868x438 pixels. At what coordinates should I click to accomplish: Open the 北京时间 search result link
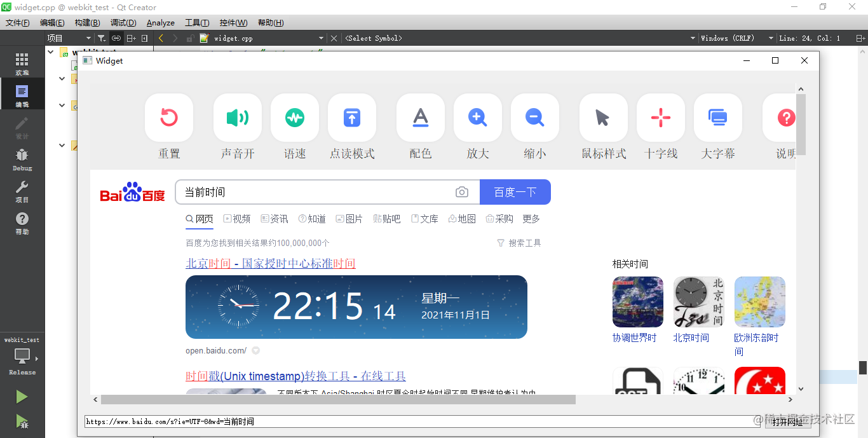[x=270, y=263]
